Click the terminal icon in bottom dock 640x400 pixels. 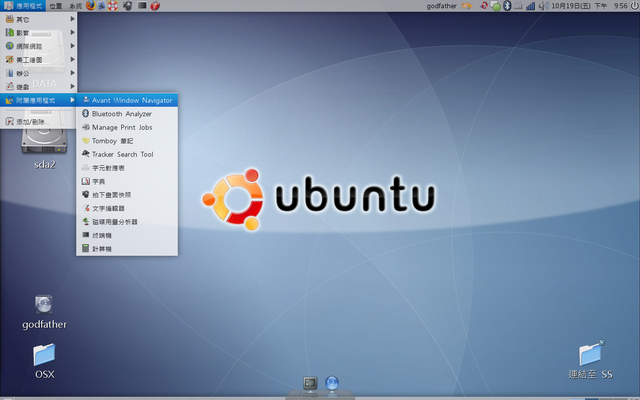310,383
